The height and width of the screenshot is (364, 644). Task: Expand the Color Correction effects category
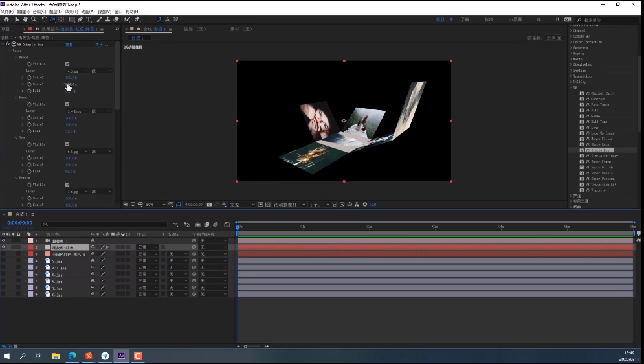click(586, 42)
